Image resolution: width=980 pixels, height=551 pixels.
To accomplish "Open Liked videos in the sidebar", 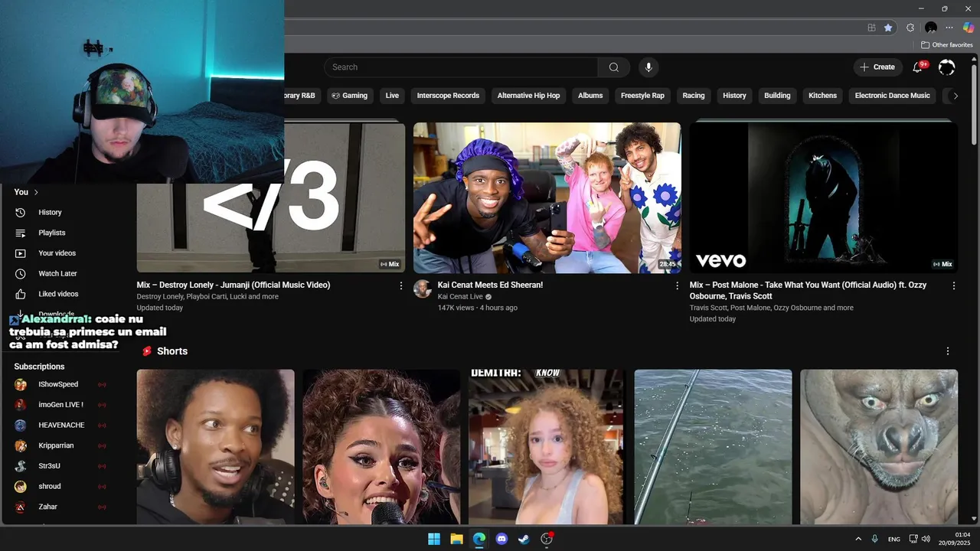I will 58,294.
